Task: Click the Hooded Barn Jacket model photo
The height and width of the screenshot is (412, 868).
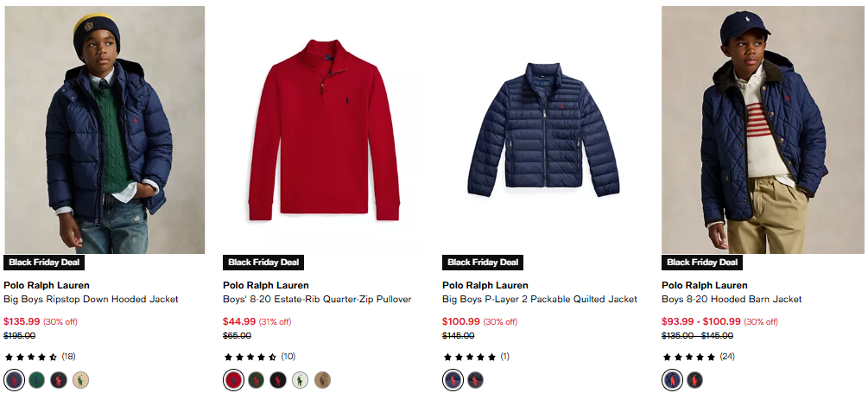Action: (763, 130)
